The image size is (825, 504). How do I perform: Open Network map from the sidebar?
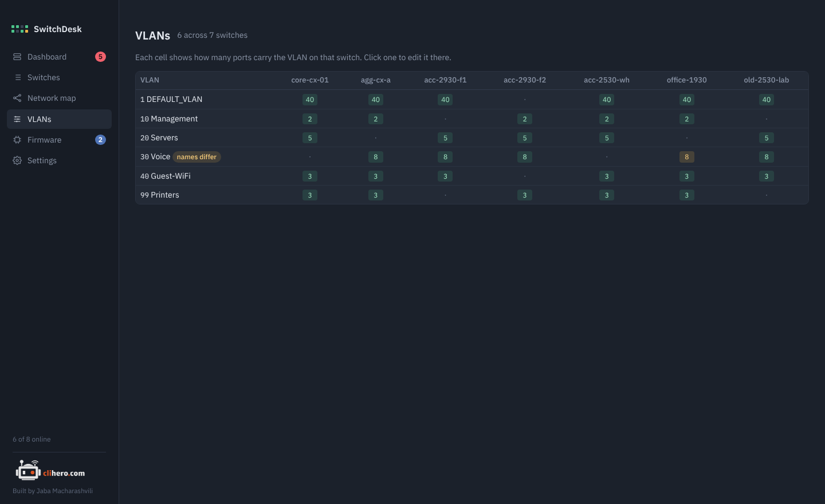(59, 98)
